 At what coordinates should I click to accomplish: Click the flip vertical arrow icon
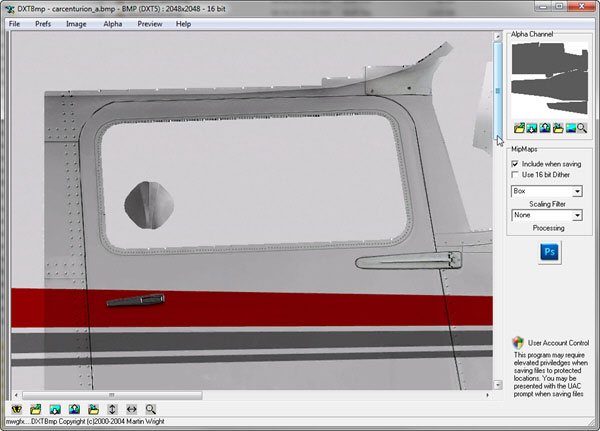(112, 409)
